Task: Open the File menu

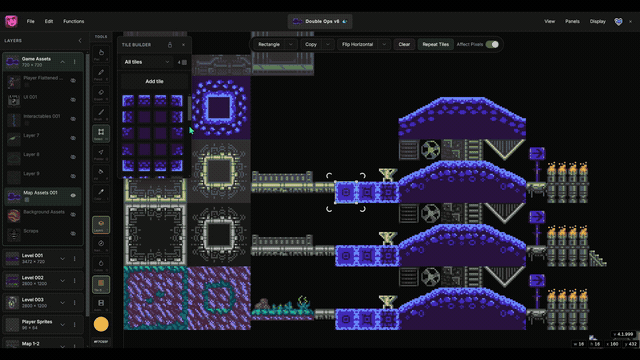Action: 31,21
